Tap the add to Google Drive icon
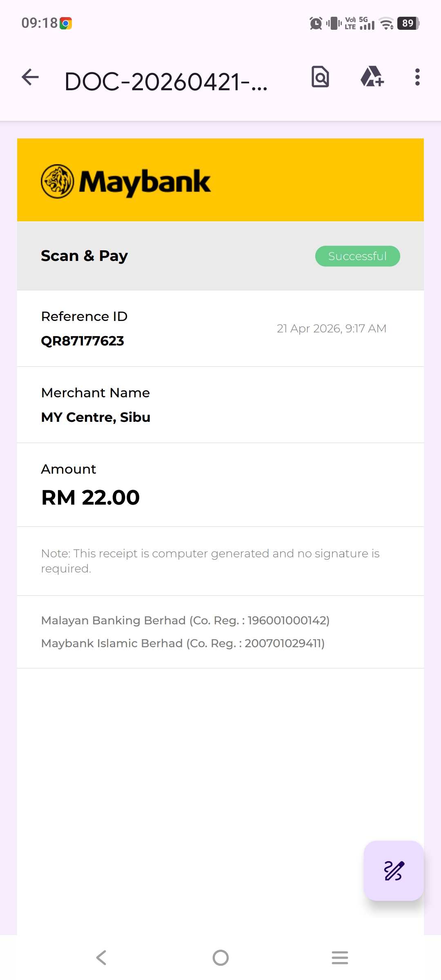 click(372, 77)
